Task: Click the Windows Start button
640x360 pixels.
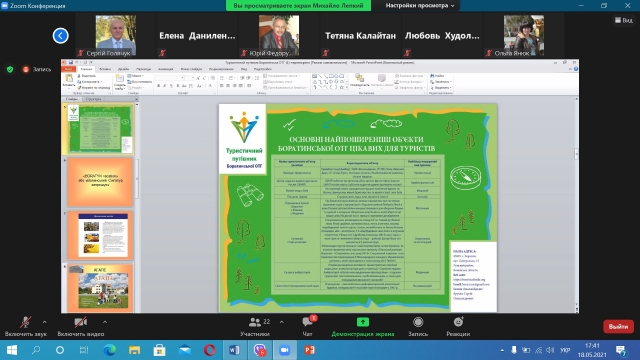Action: pos(12,350)
